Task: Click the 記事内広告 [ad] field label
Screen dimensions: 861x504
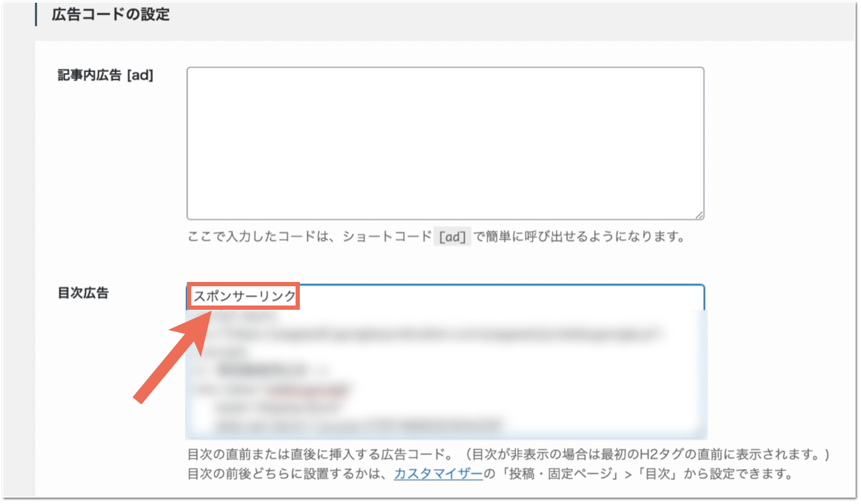Action: pos(105,75)
